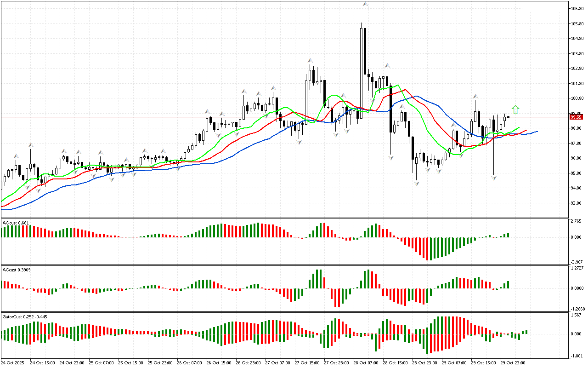Click right end of the blue Alligator line
Viewport: 588px width, 368px height.
[537, 132]
